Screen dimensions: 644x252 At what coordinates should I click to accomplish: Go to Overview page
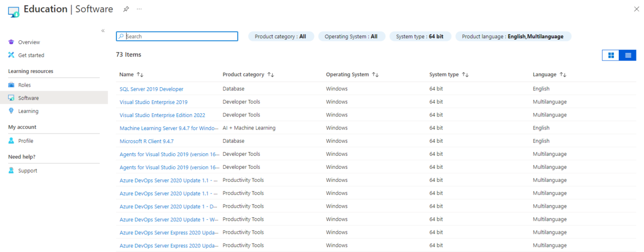(x=29, y=42)
